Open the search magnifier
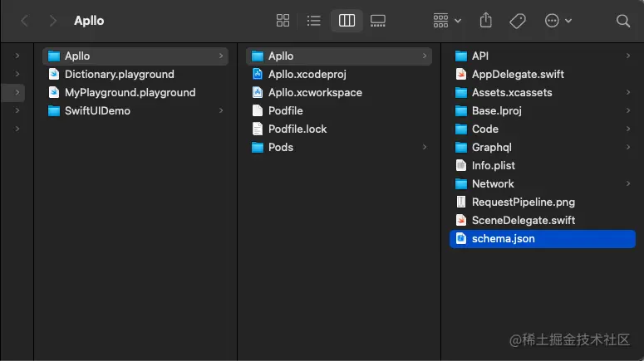 [623, 21]
